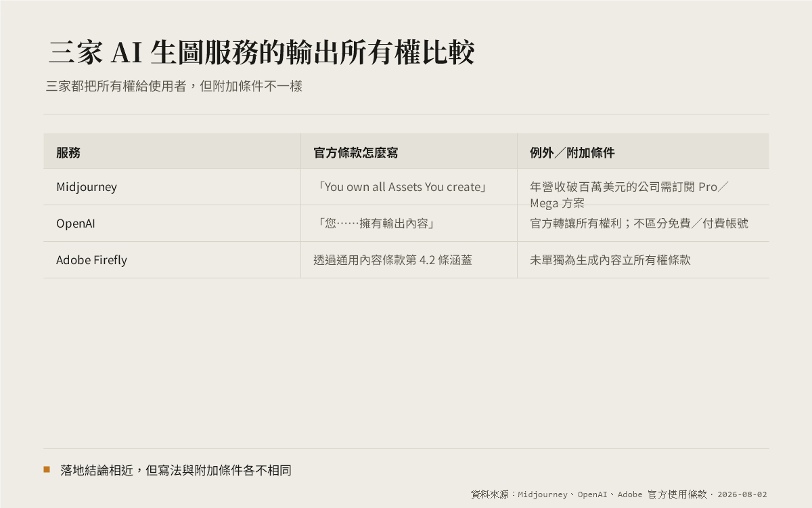This screenshot has width=812, height=508.
Task: Select the OpenAI row label
Action: [76, 224]
